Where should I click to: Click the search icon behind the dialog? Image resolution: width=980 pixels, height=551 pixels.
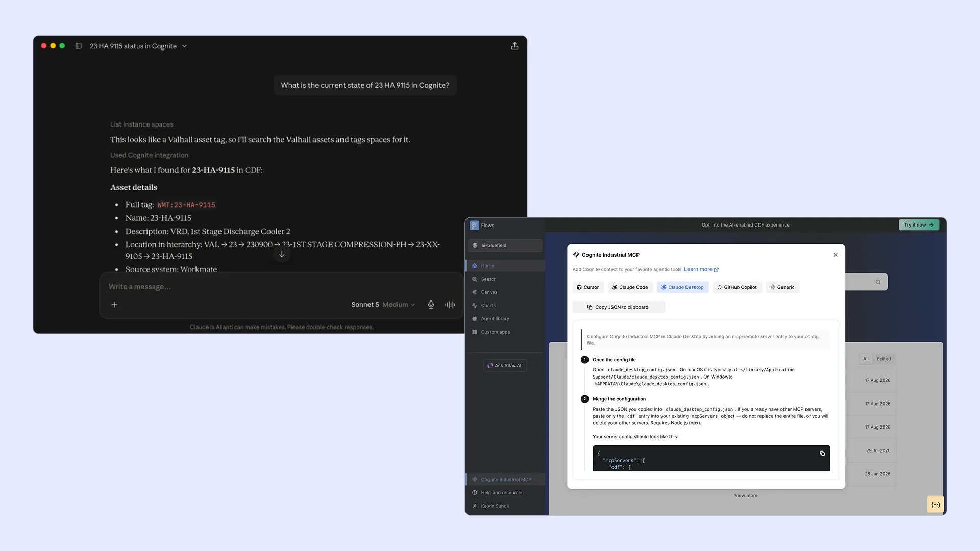click(x=878, y=282)
